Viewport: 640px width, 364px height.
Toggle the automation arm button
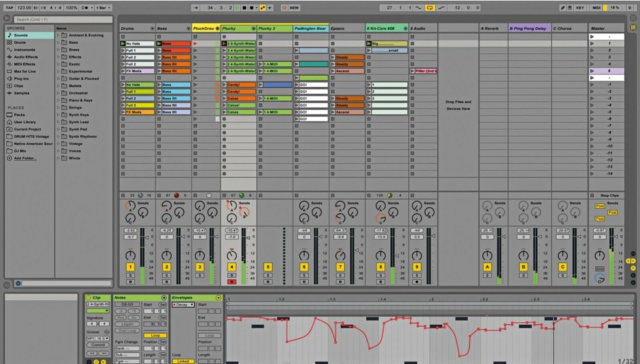(263, 8)
